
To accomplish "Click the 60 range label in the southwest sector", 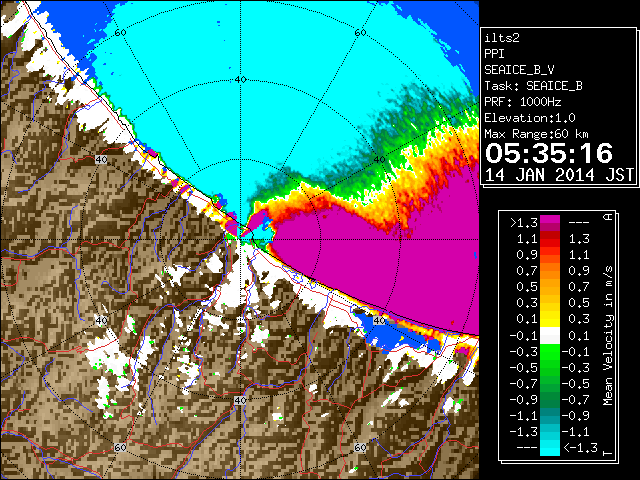I will (x=120, y=448).
